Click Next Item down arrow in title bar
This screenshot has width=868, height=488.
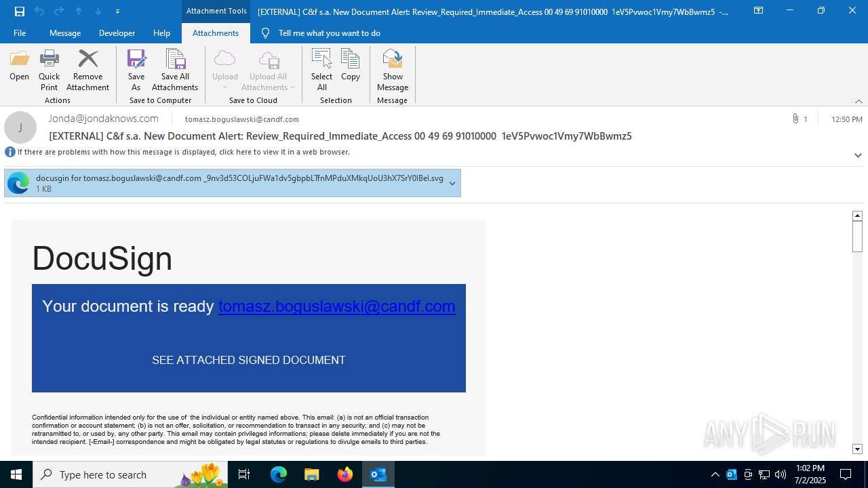click(98, 11)
